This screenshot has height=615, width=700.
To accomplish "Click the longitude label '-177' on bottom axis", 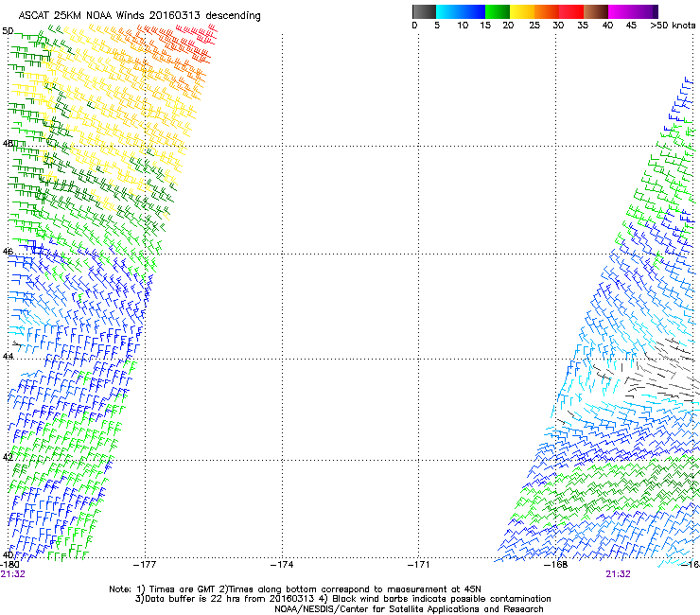I will [x=145, y=565].
